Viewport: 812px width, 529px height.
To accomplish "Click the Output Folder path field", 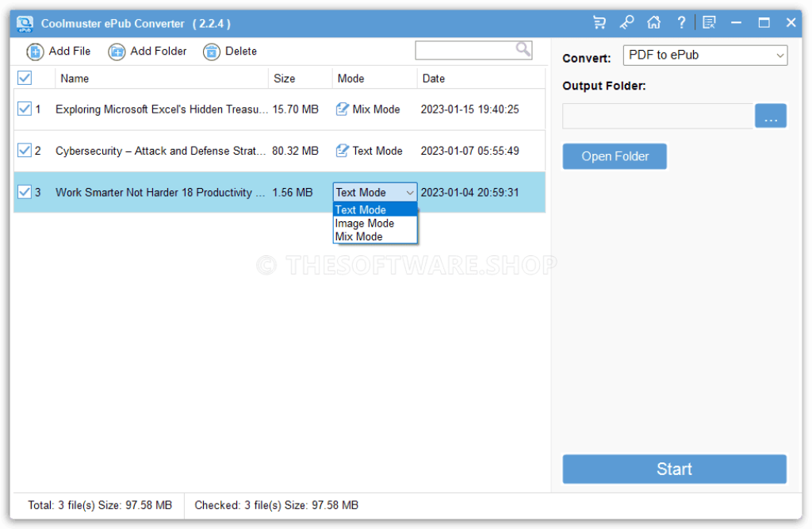I will [x=657, y=116].
